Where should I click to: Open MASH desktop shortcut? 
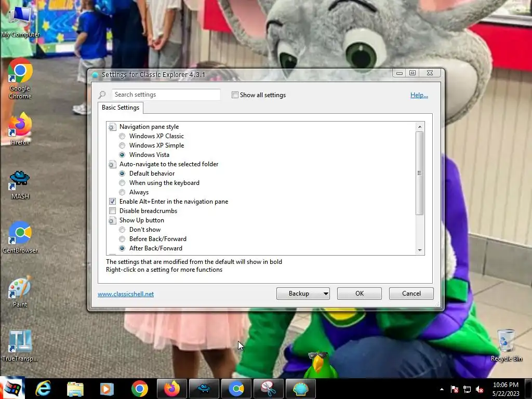tap(20, 185)
